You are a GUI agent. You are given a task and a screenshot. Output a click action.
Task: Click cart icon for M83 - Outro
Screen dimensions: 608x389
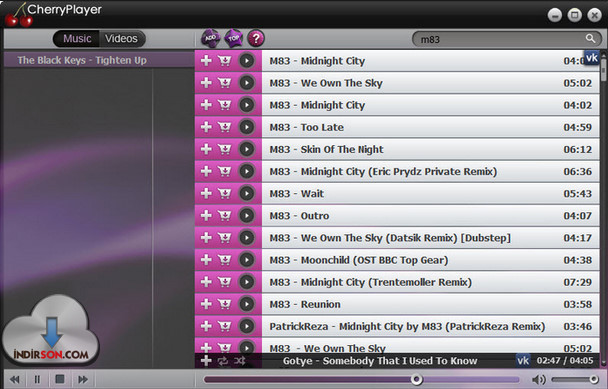225,215
